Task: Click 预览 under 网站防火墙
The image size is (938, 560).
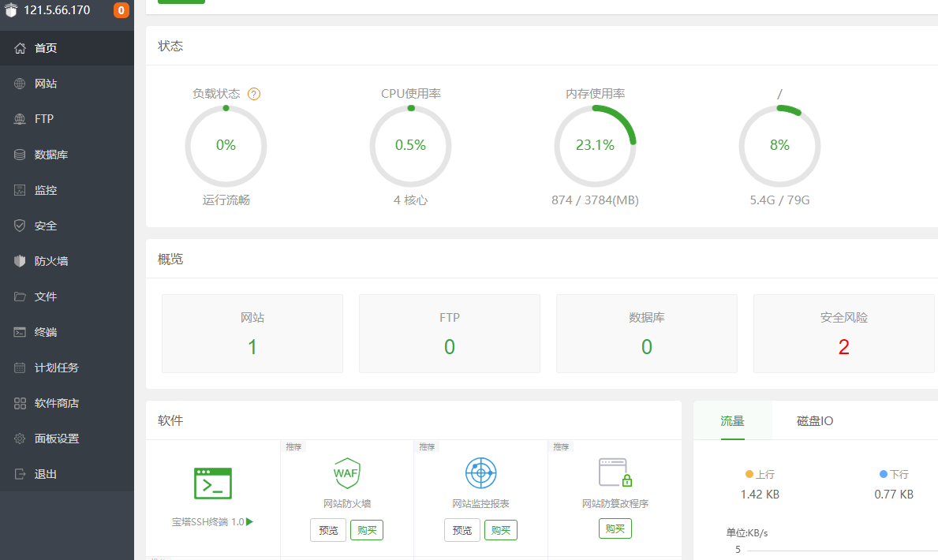Action: (328, 530)
